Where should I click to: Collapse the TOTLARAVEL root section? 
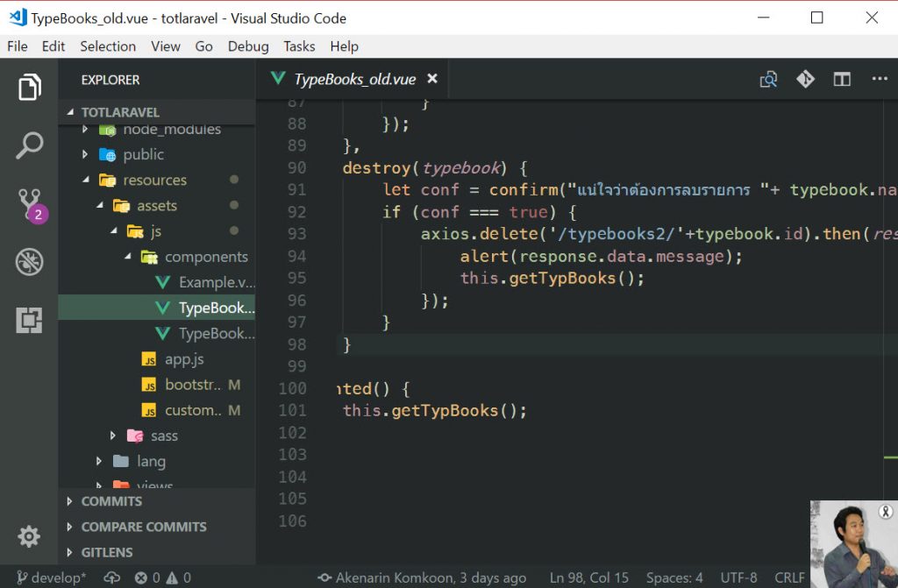pos(70,112)
